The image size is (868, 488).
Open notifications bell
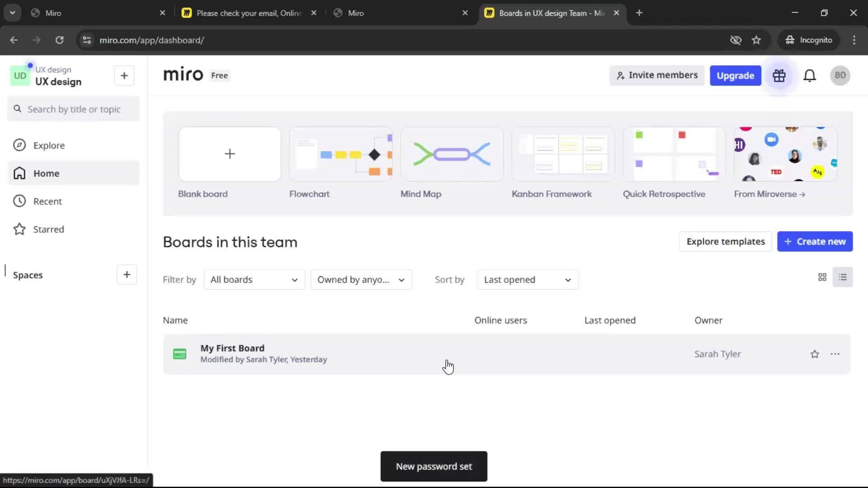point(810,75)
